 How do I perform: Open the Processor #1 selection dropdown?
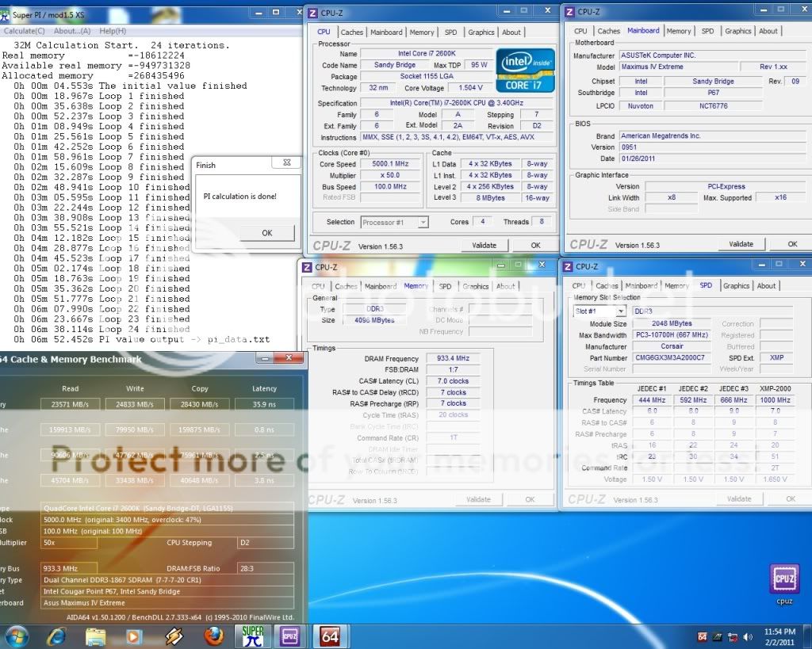click(423, 223)
